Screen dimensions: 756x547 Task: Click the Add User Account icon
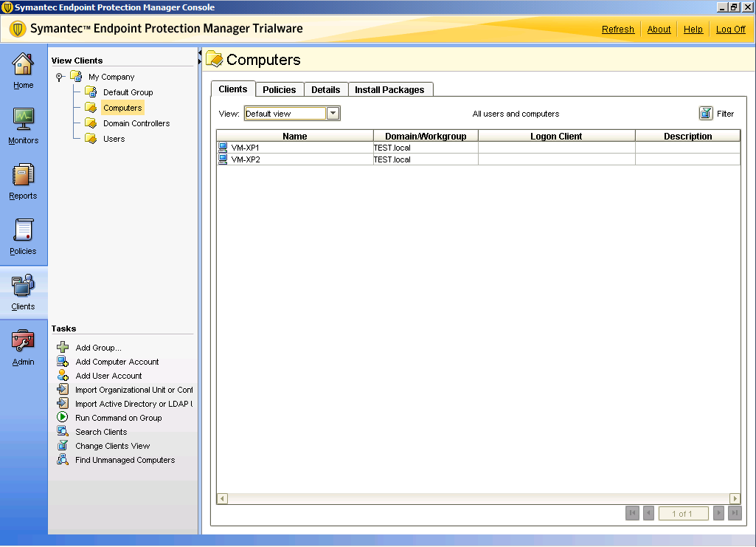tap(63, 375)
